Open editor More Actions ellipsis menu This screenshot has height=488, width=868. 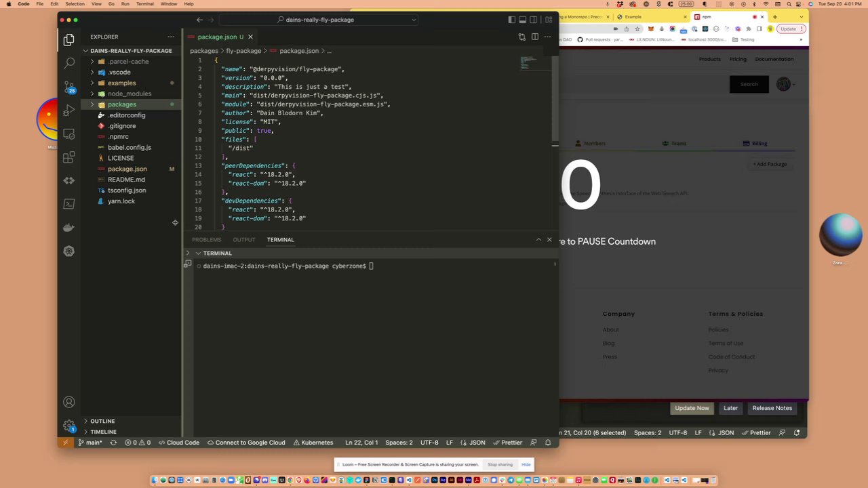[x=547, y=37]
